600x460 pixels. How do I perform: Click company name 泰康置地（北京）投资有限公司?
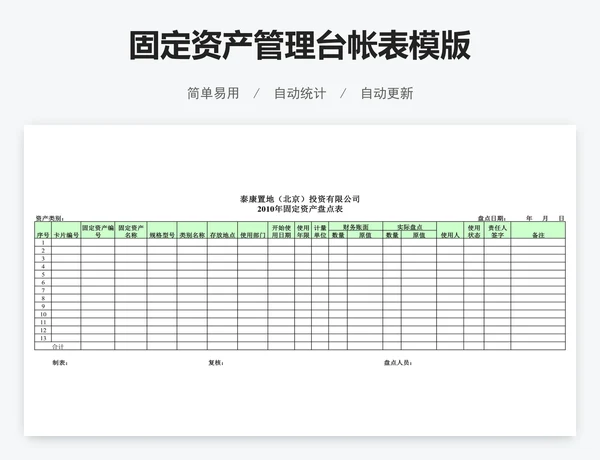point(300,199)
